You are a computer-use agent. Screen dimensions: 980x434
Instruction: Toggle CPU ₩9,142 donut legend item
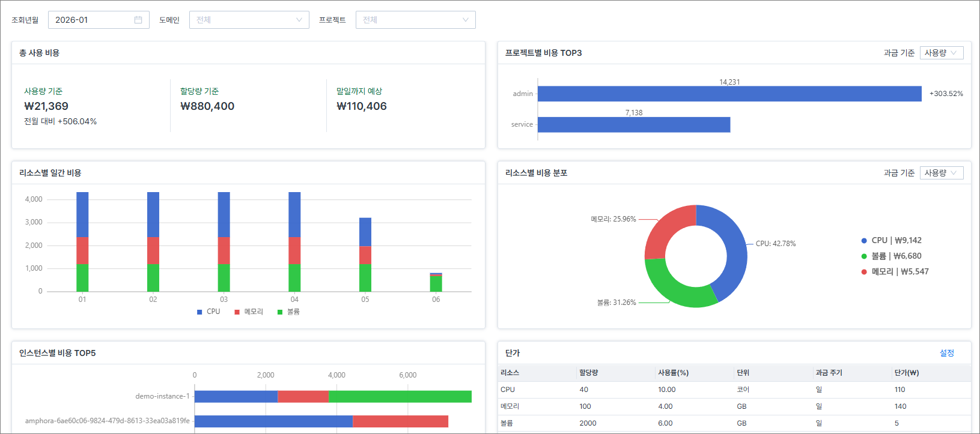891,240
